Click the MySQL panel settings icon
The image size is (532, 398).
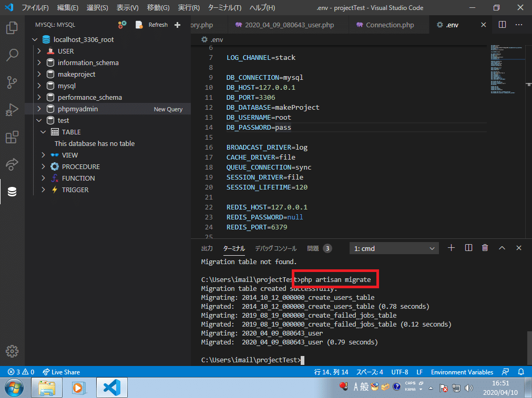pos(122,25)
